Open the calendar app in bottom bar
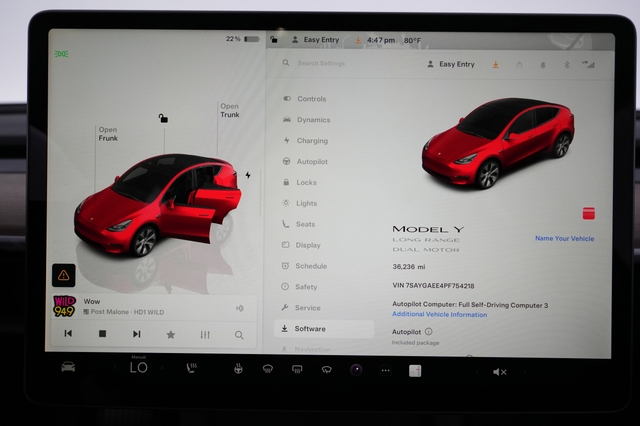 [x=415, y=371]
